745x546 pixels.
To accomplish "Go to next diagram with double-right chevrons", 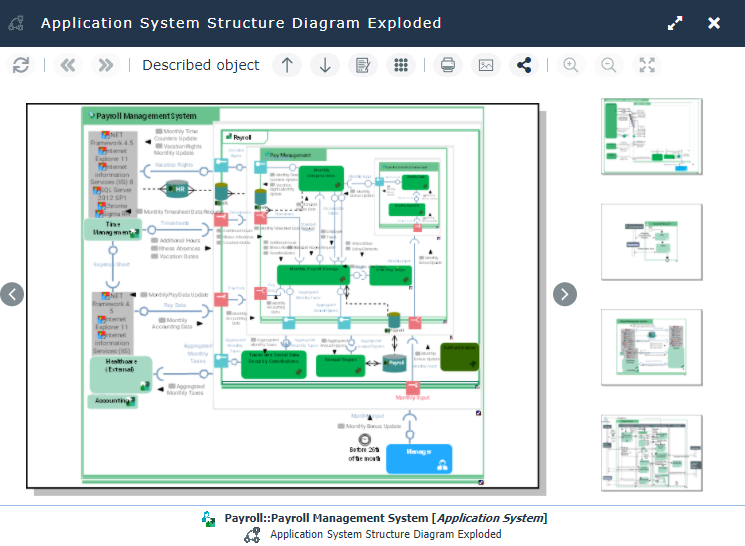I will click(x=104, y=65).
